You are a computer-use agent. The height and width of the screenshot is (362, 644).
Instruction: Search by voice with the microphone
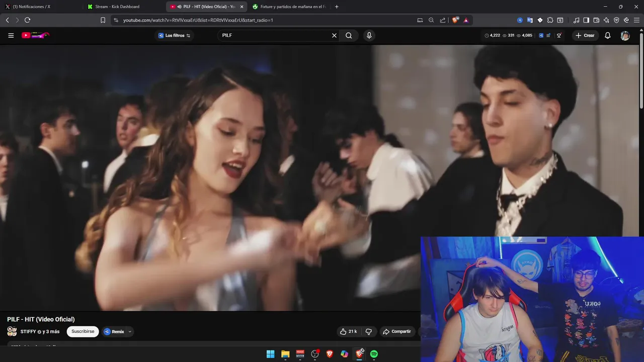(369, 35)
